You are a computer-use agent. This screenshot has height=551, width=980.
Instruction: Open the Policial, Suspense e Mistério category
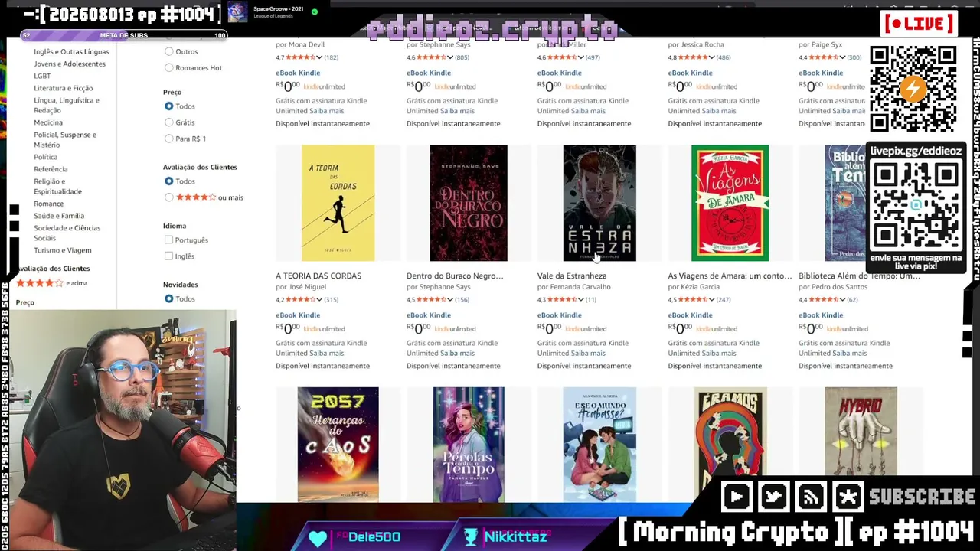pos(65,139)
